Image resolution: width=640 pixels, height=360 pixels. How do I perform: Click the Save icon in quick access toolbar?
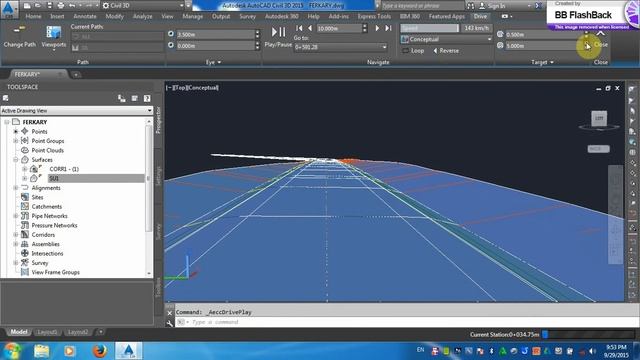[x=49, y=6]
